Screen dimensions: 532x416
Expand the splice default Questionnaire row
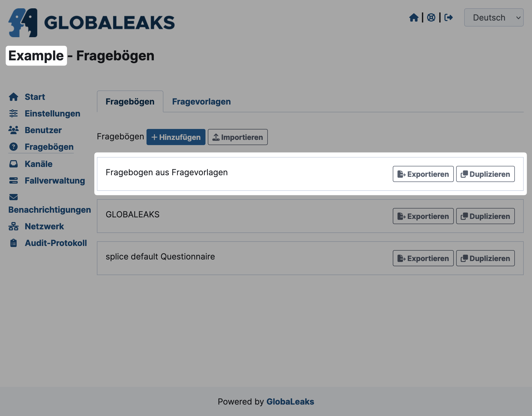[310, 258]
